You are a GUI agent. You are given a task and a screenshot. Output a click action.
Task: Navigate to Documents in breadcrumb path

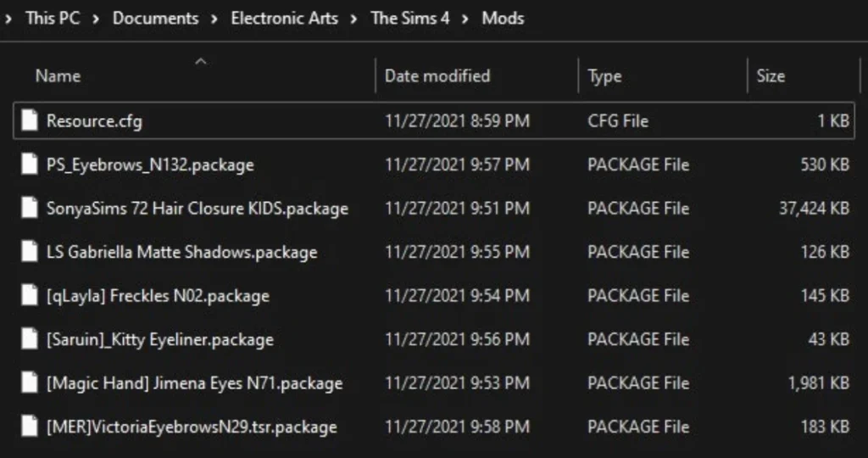[x=155, y=18]
